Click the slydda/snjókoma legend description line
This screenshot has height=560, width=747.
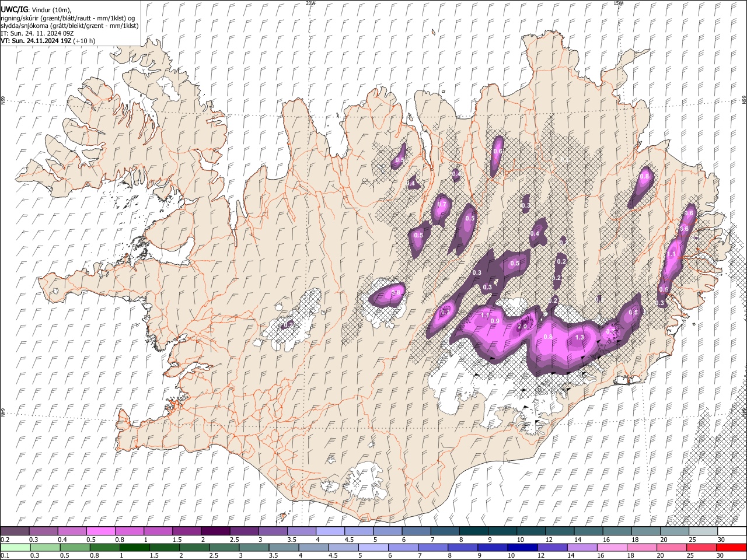pos(69,26)
